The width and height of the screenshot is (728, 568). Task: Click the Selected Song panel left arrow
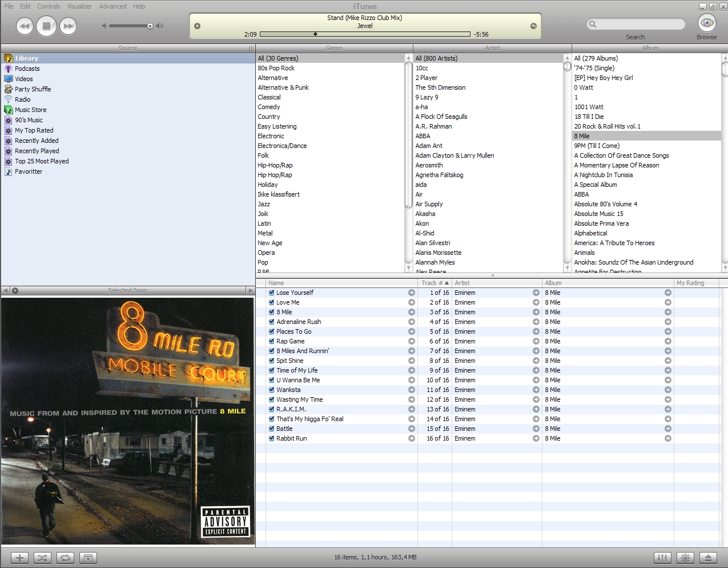pyautogui.click(x=6, y=290)
